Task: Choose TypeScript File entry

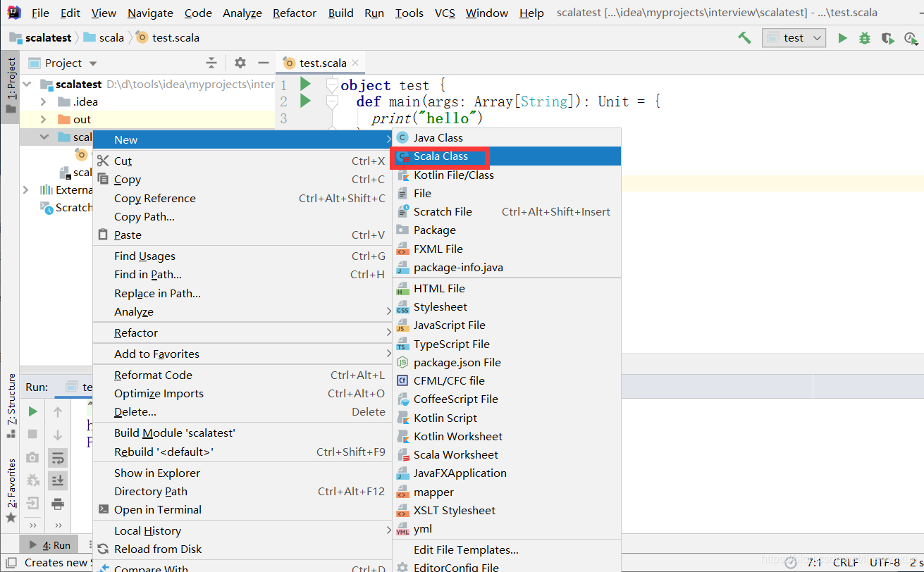Action: coord(506,344)
